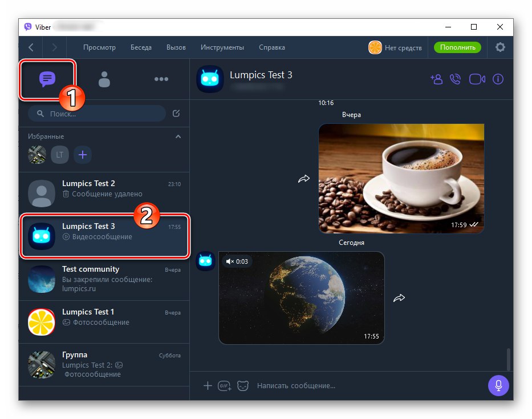
Task: Record voice message with microphone button
Action: pyautogui.click(x=498, y=385)
